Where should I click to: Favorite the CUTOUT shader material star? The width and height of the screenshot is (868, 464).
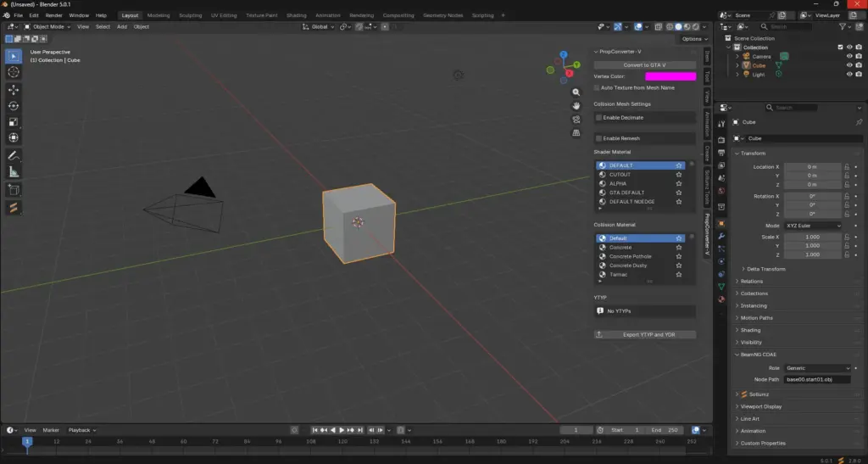click(679, 175)
